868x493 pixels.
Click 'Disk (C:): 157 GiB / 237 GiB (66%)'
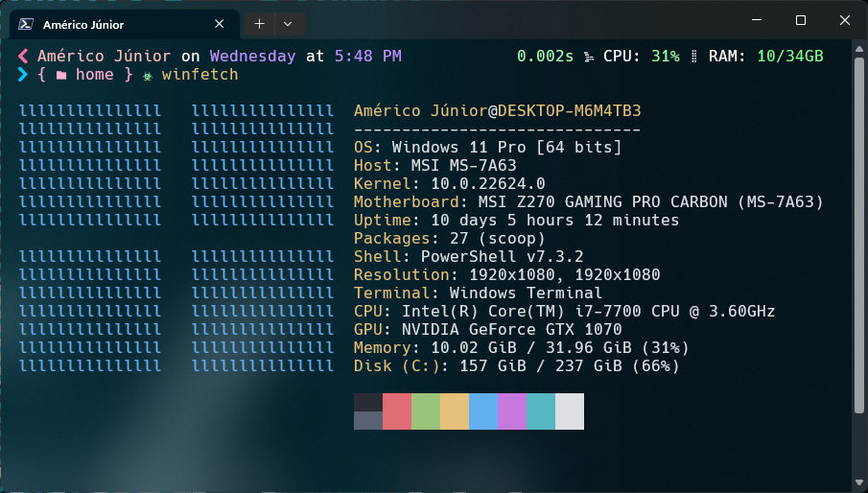(516, 366)
